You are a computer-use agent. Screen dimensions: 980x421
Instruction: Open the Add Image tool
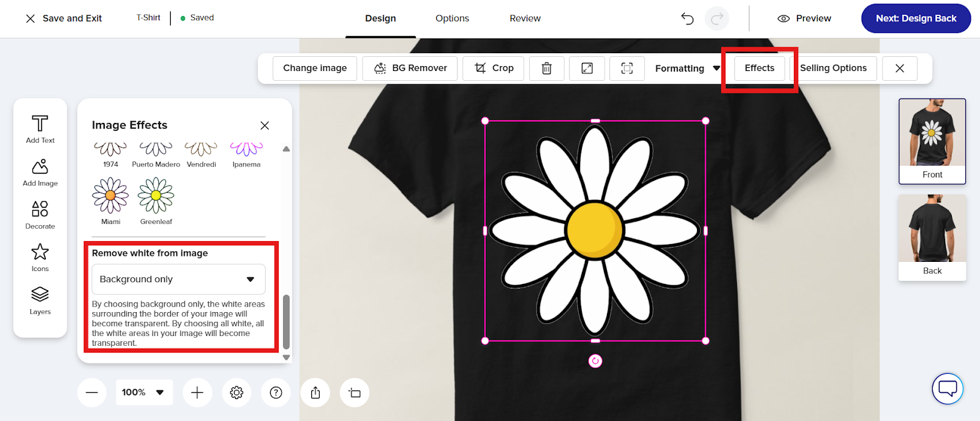[40, 173]
